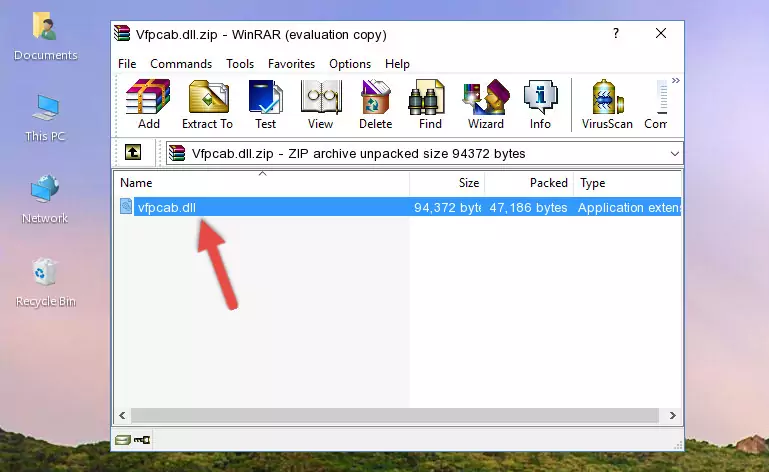Click the Add toolbar icon
This screenshot has width=769, height=472.
(x=148, y=104)
